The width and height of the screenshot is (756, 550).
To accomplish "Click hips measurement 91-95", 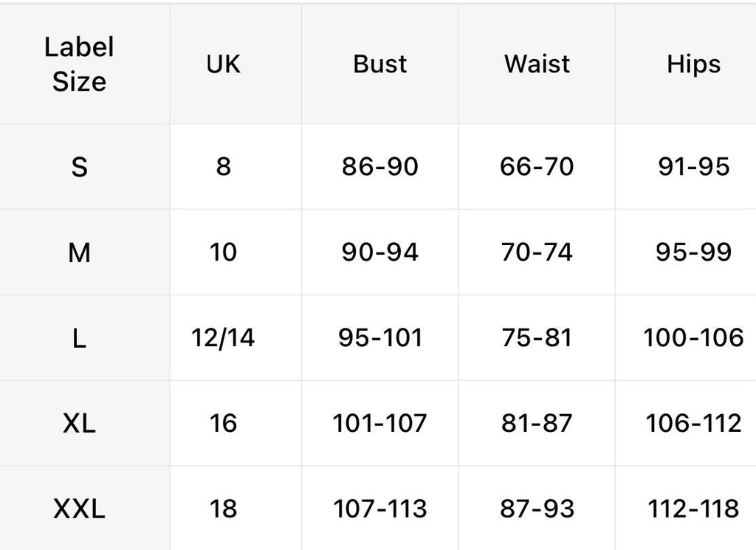I will coord(693,167).
